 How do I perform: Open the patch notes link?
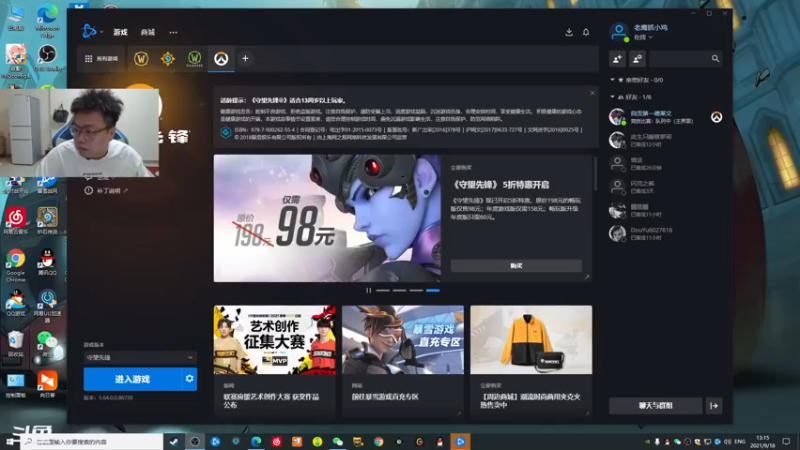coord(107,191)
